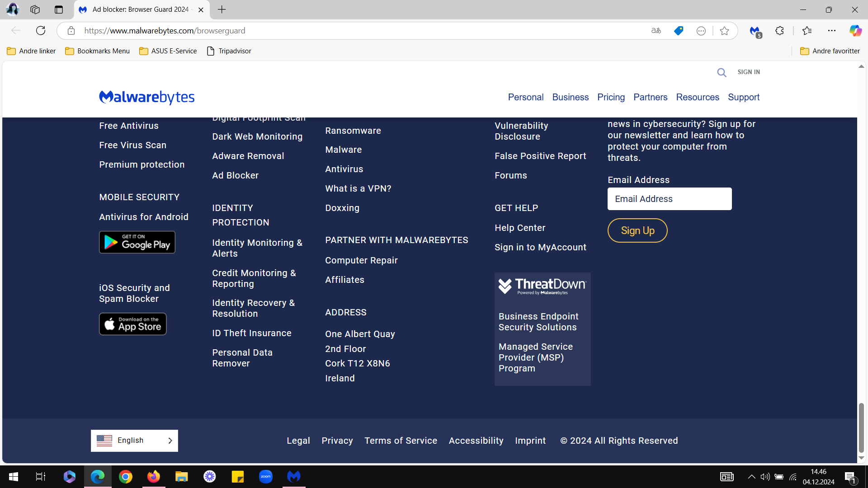
Task: Open the Pricing navigation menu item
Action: pos(611,97)
